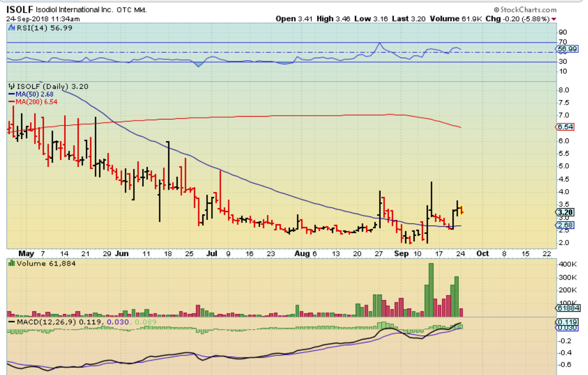Click the yellow-highlighted latest price bar

coord(461,210)
